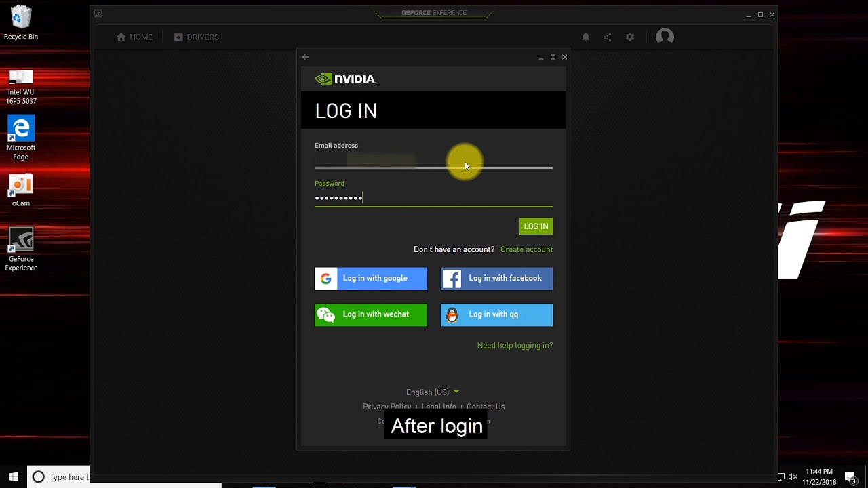Click the Create account link
This screenshot has width=868, height=488.
click(526, 249)
